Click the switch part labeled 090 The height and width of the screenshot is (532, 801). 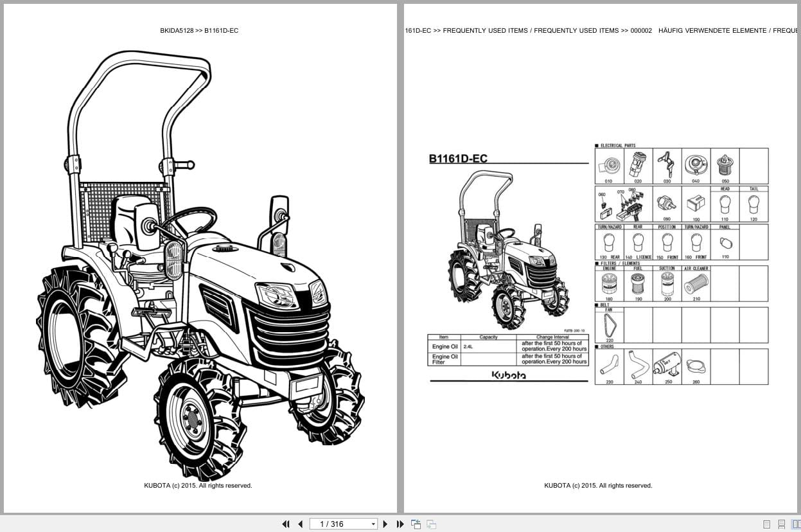click(667, 204)
